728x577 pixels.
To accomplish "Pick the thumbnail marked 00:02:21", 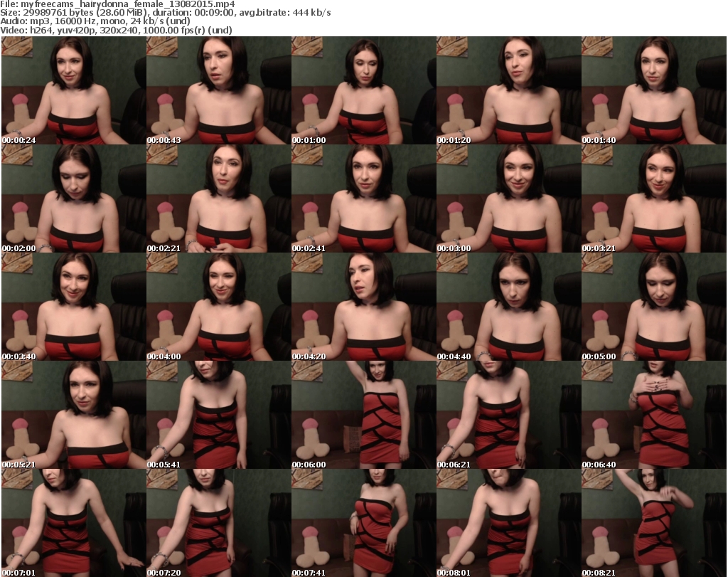I will click(x=219, y=198).
